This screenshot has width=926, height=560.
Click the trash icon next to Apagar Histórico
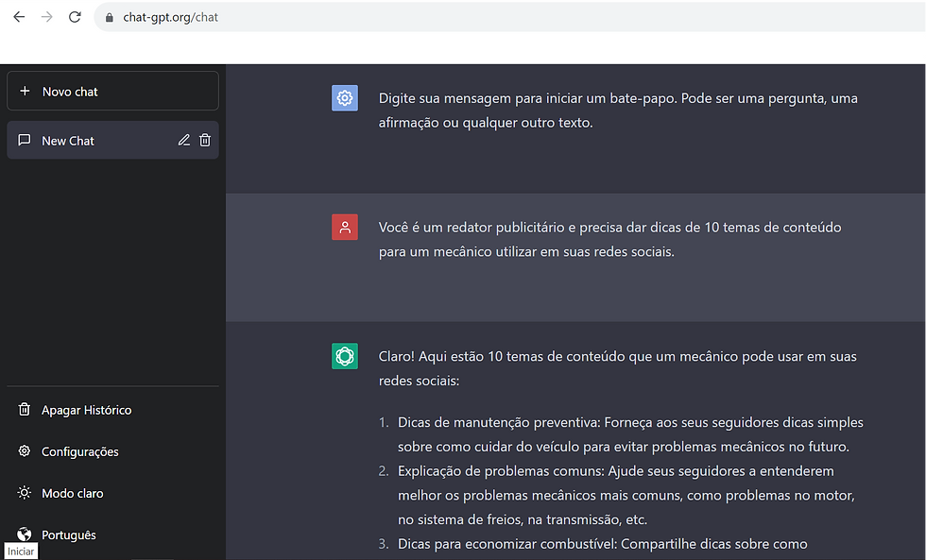(25, 409)
